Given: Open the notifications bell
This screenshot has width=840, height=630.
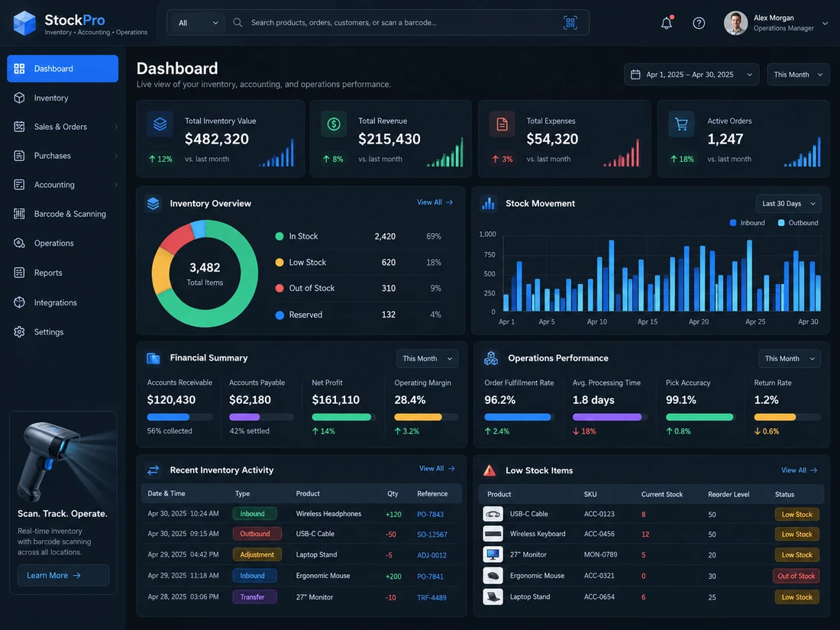Looking at the screenshot, I should (x=667, y=22).
